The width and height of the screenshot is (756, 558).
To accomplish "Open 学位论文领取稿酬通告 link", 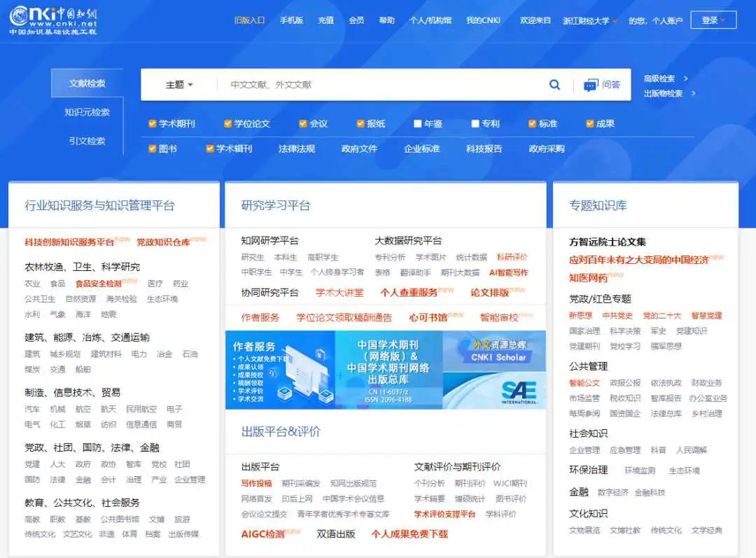I will [344, 317].
